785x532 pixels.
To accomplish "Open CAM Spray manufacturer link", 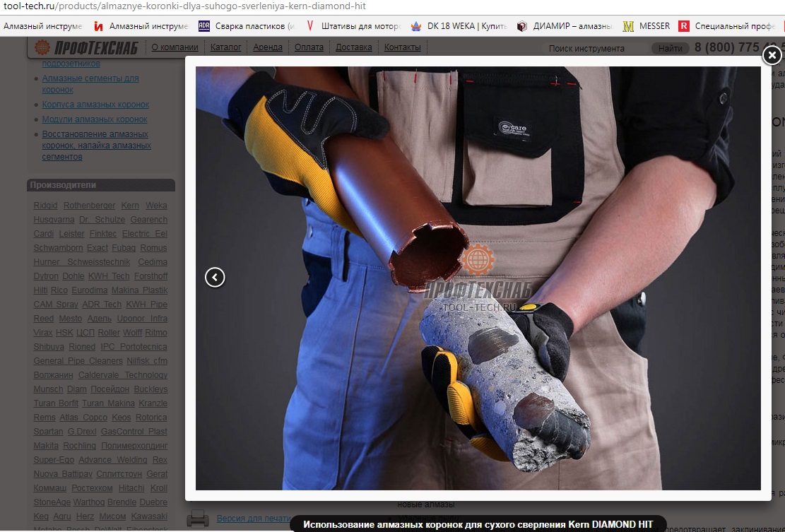I will tap(56, 305).
